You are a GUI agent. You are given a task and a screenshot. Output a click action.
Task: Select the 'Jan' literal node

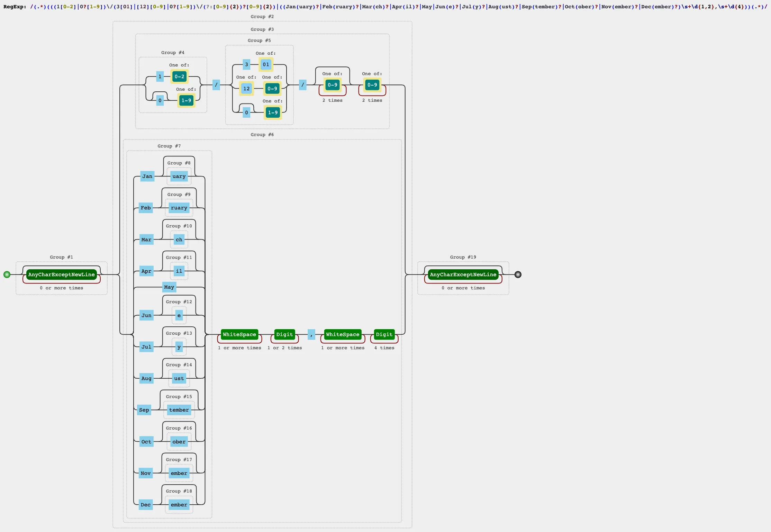pyautogui.click(x=147, y=176)
